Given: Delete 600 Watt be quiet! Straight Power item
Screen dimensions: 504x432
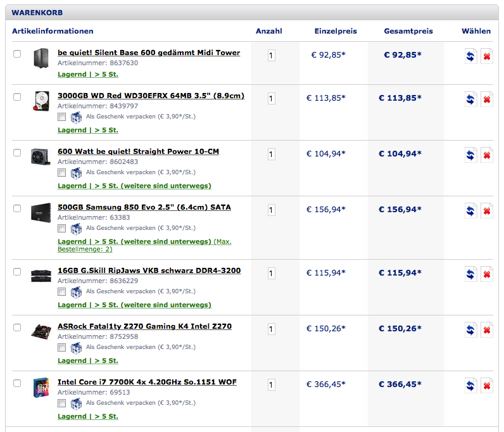Looking at the screenshot, I should [x=487, y=155].
